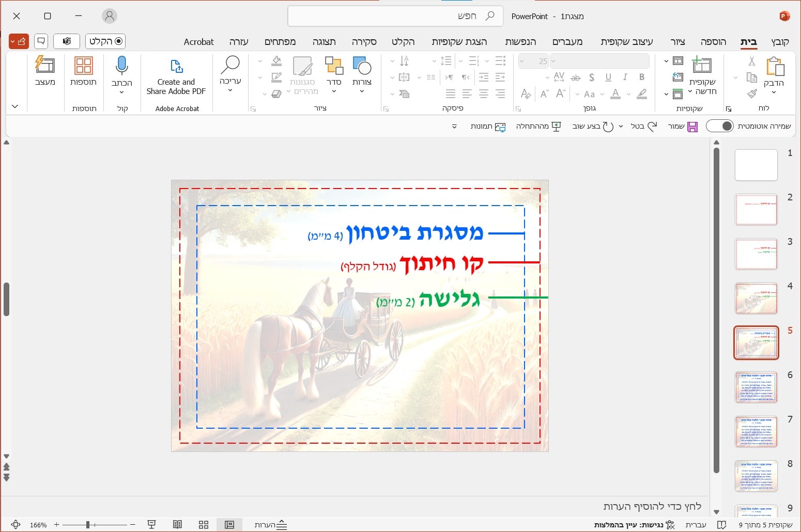Fit slide to current window icon
The height and width of the screenshot is (532, 801).
pyautogui.click(x=16, y=525)
